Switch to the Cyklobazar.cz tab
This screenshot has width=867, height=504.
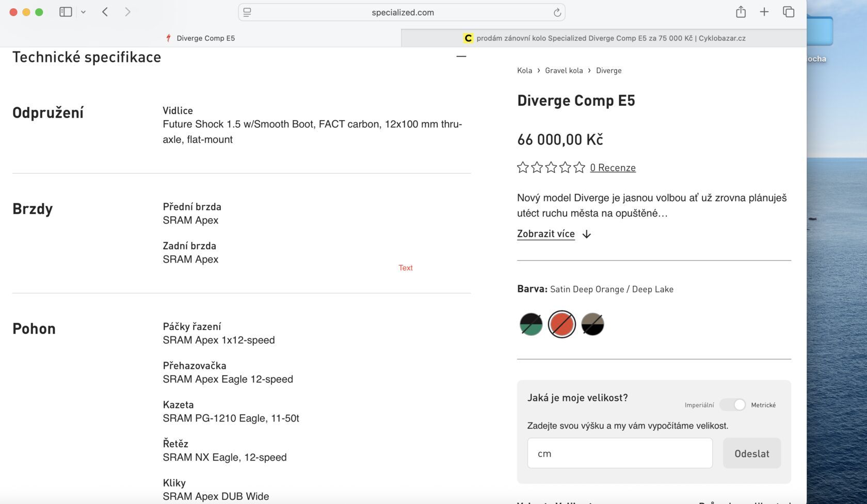click(604, 38)
